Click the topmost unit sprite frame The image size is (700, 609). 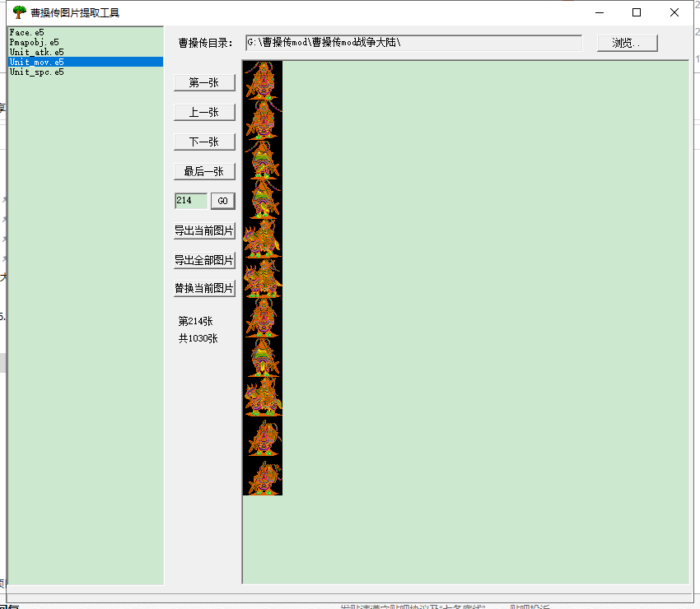click(263, 81)
